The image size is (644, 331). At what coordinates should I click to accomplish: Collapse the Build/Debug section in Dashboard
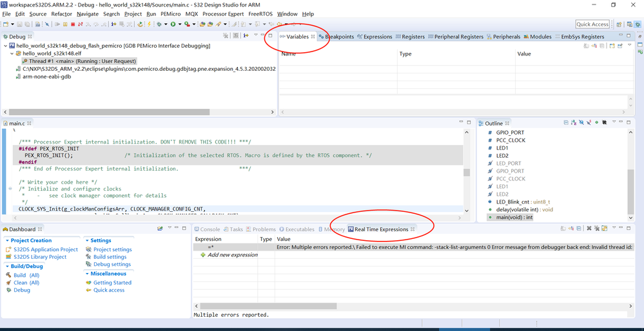click(x=7, y=266)
